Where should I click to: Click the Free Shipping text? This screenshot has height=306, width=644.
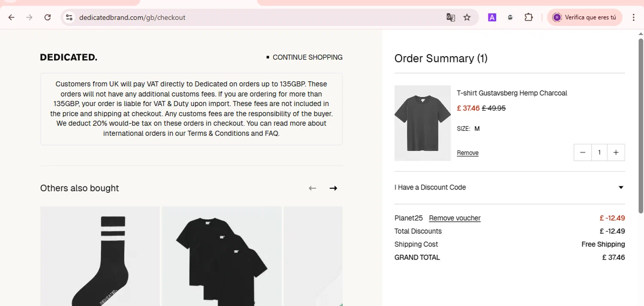pyautogui.click(x=603, y=244)
